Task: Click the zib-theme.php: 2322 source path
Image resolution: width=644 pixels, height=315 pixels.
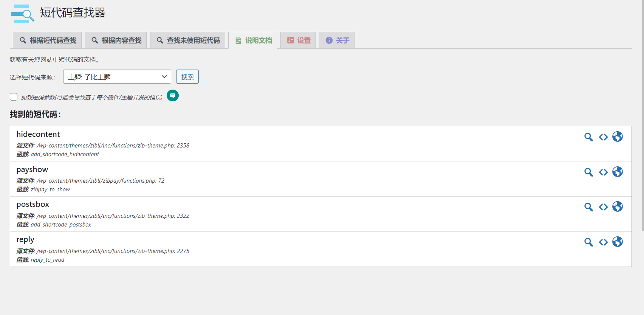Action: [113, 216]
